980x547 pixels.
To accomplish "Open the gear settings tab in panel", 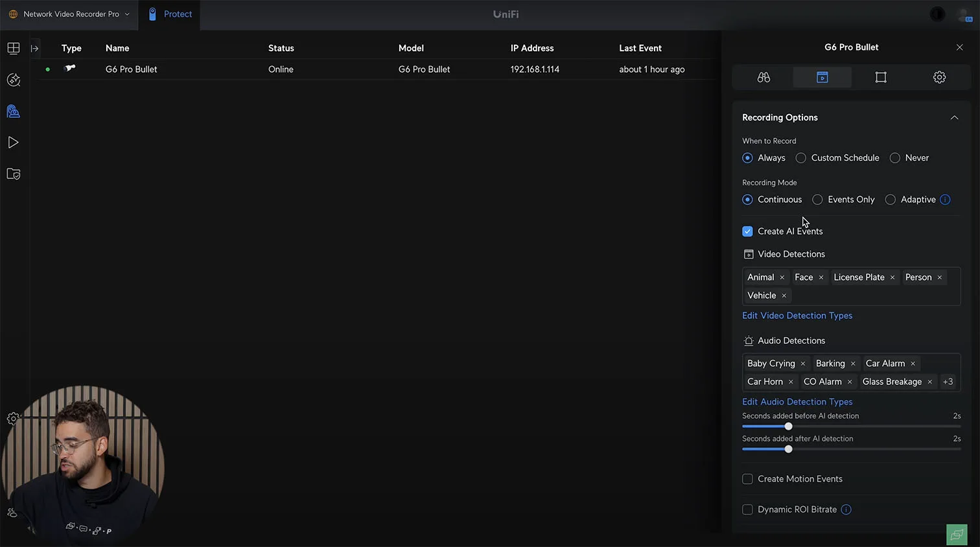I will pyautogui.click(x=939, y=77).
